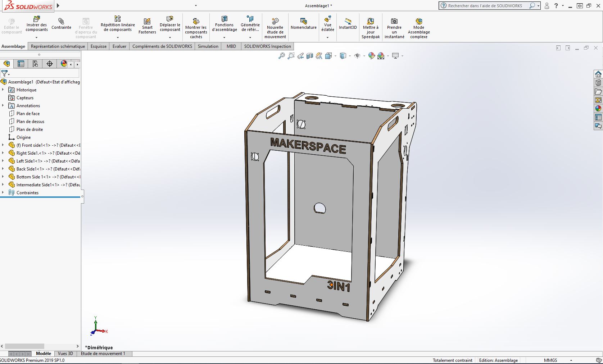603x364 pixels.
Task: Click Mettre à jour Speedpak
Action: pos(371,28)
